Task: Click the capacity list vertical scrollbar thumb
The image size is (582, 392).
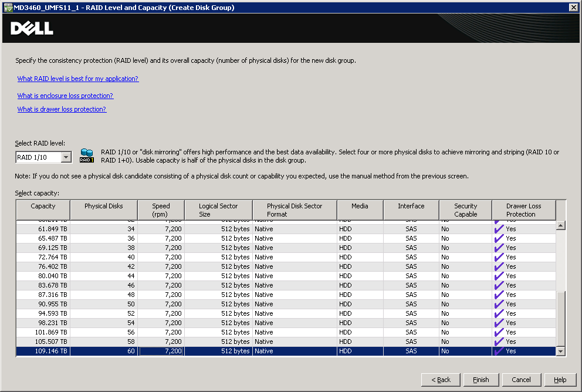Action: pos(561,319)
